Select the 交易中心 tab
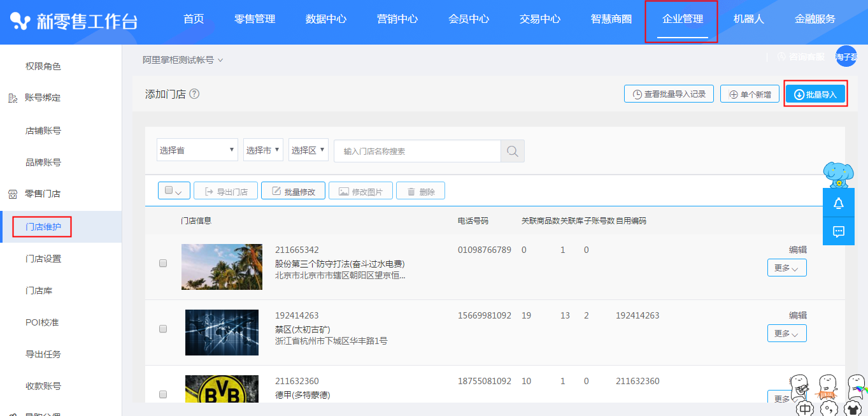The width and height of the screenshot is (868, 416). pyautogui.click(x=540, y=19)
